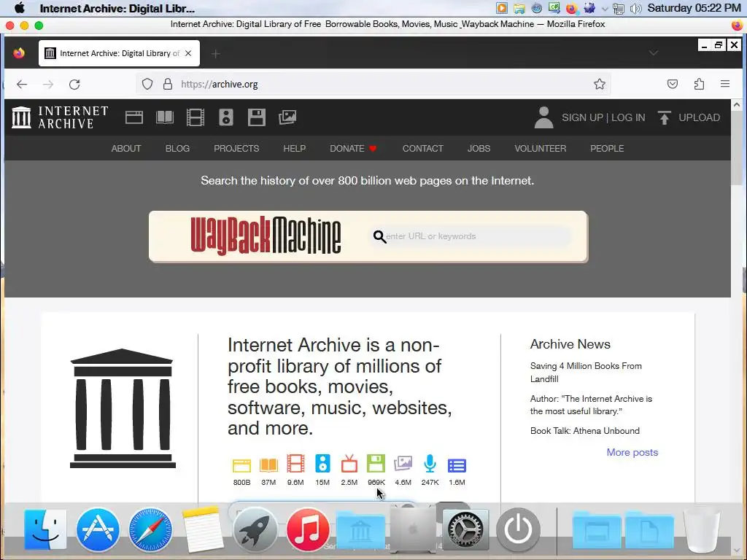Screen dimensions: 747x560
Task: Open the Software floppy icon in the top navigation
Action: (x=256, y=117)
